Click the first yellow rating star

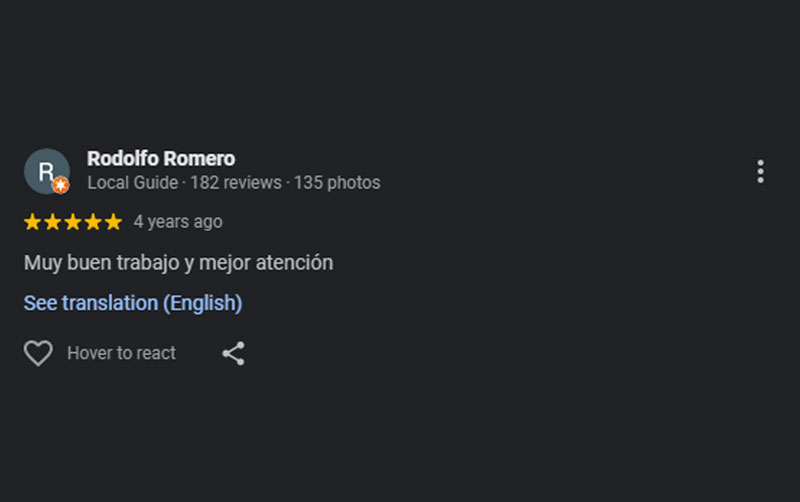pos(33,222)
